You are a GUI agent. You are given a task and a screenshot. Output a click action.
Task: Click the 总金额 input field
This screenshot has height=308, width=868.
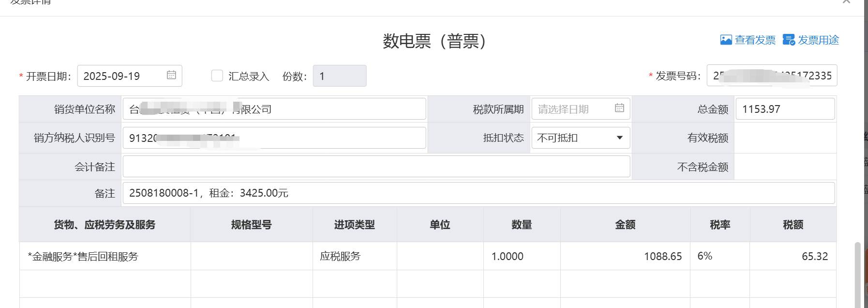click(784, 109)
